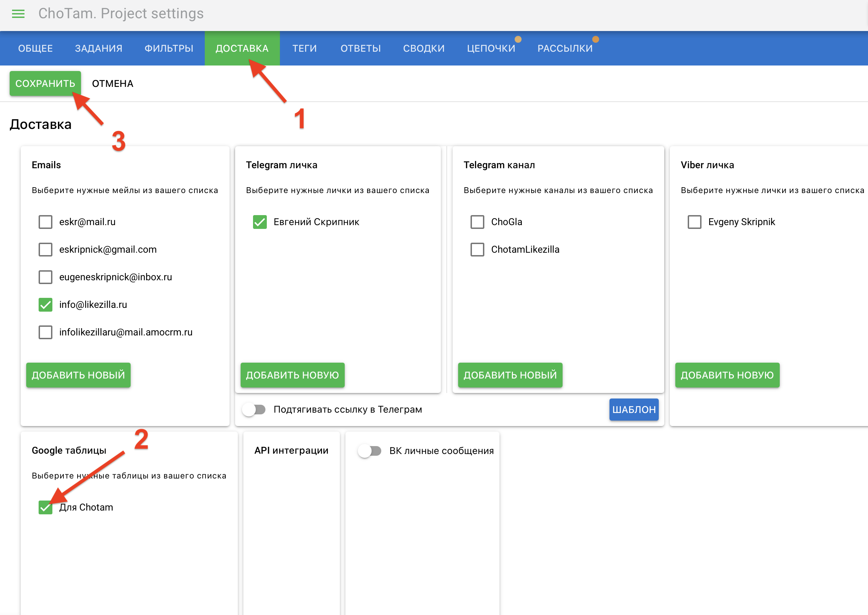Open the hamburger menu icon
This screenshot has width=868, height=615.
click(x=18, y=14)
